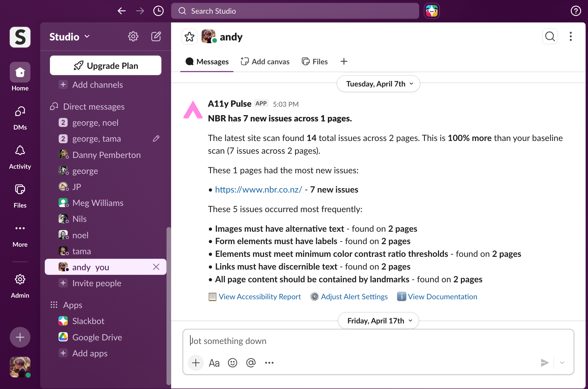This screenshot has width=588, height=389.
Task: Open More in the left rail
Action: coord(20,235)
